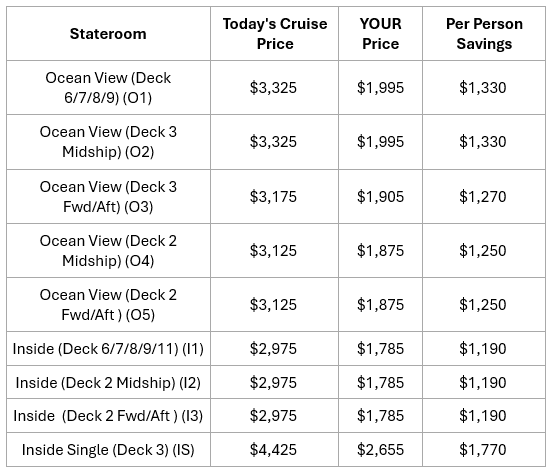The image size is (551, 473).
Task: Click Ocean View Deck 3 Fwd/Aft (O3) cell
Action: click(108, 196)
